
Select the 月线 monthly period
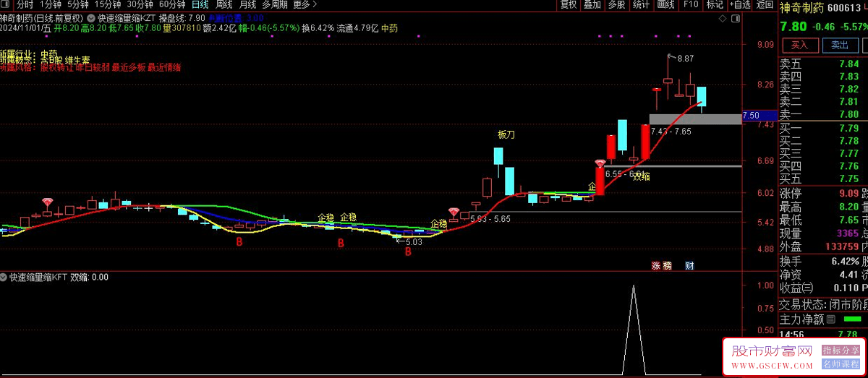coord(247,4)
